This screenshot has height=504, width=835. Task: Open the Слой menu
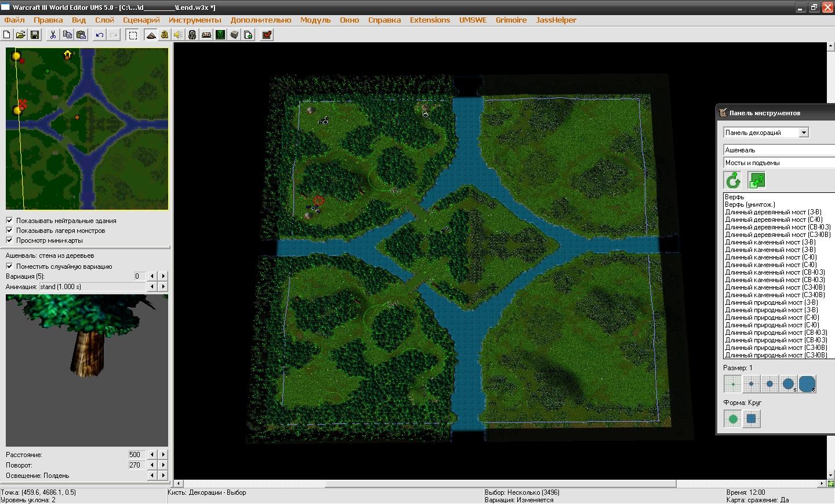point(104,20)
